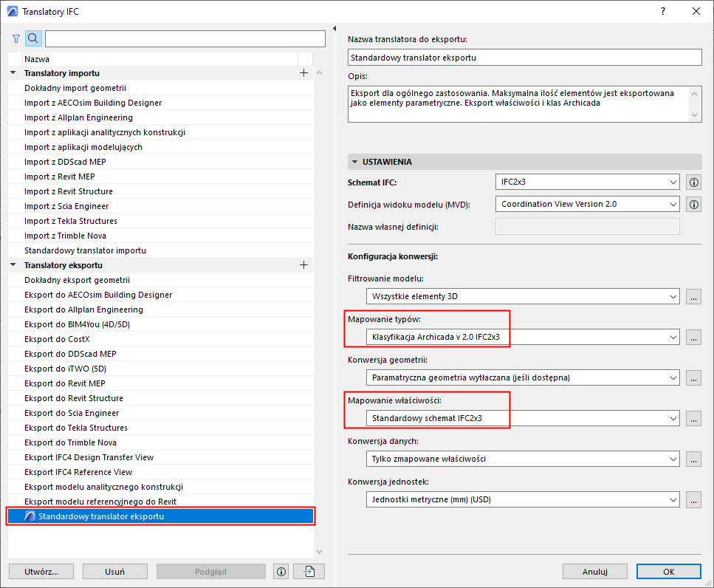Click the translator search input field
Image resolution: width=714 pixels, height=588 pixels.
(x=185, y=38)
